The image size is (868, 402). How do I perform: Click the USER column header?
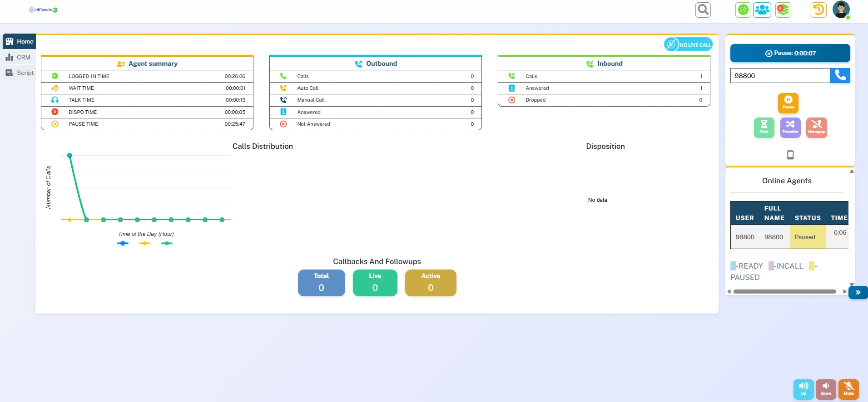[744, 218]
